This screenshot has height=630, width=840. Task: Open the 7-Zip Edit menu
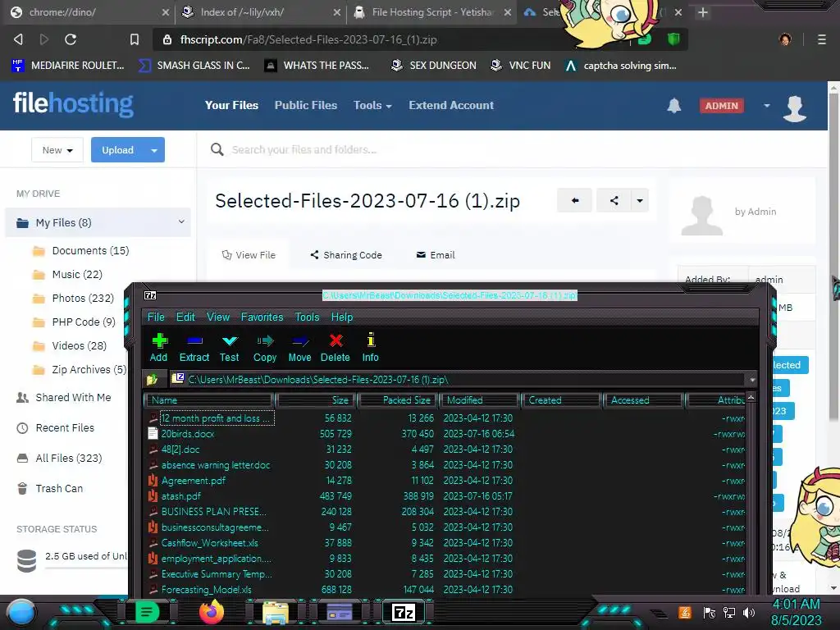click(185, 317)
